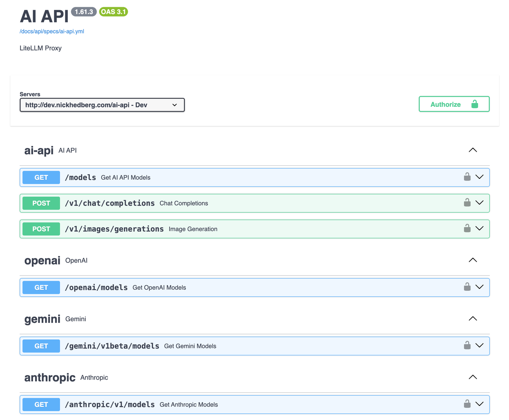Open the Servers dropdown

coord(102,105)
